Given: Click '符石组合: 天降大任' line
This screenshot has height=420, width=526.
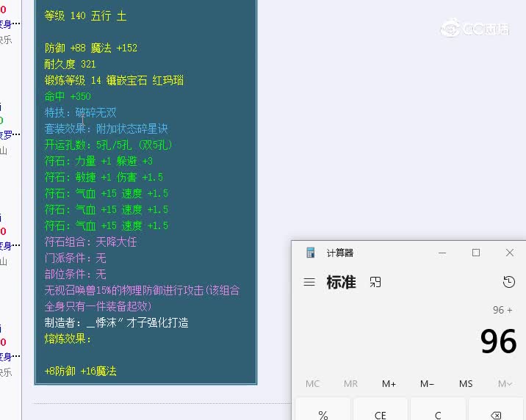Looking at the screenshot, I should [x=90, y=242].
